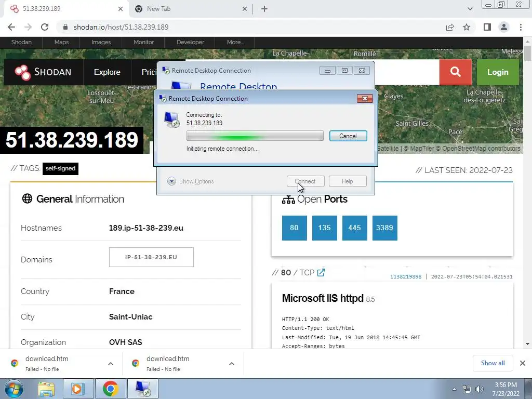Close the Connecting to dialog

(x=365, y=98)
